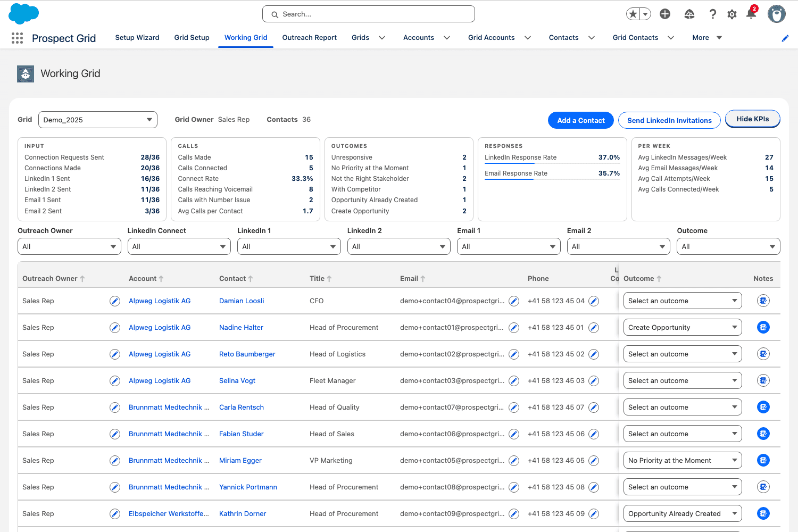Open notes for Kathrin Dorner

pos(763,513)
